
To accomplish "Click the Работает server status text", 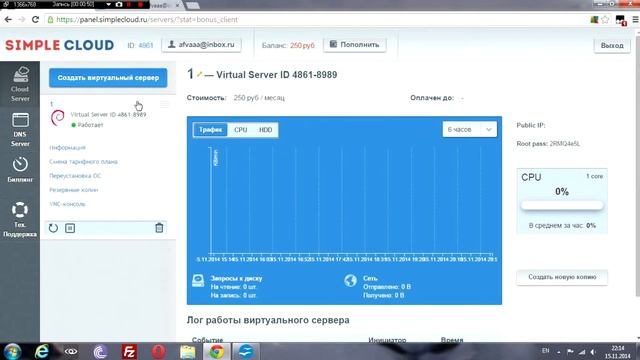I will click(90, 125).
